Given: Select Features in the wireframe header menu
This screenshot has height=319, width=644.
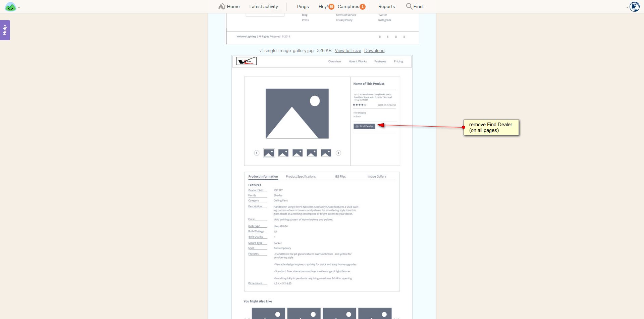Looking at the screenshot, I should pos(380,61).
